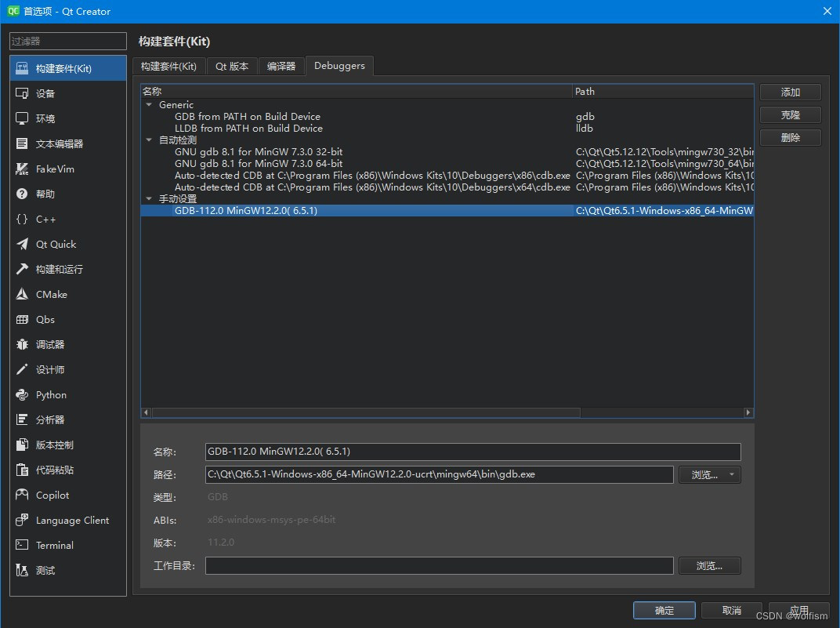Click the 克隆 (Clone) button

pyautogui.click(x=790, y=114)
